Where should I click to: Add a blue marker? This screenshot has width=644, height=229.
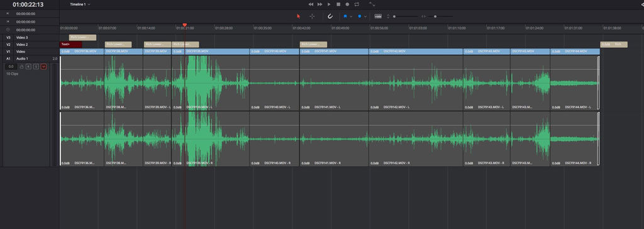[360, 16]
